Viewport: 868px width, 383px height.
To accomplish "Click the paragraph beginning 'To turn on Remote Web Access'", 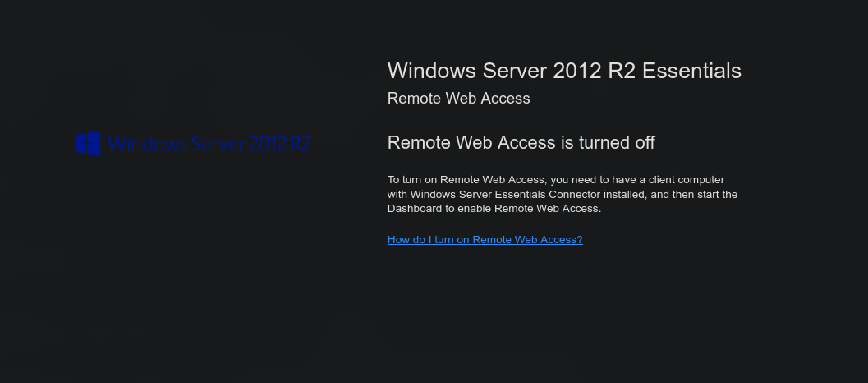I will (x=563, y=195).
